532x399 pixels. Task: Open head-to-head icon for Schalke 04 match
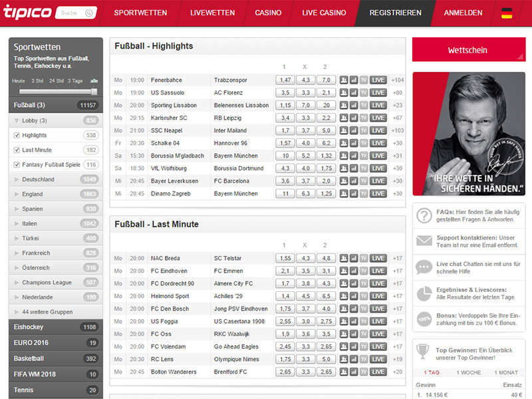(x=344, y=143)
